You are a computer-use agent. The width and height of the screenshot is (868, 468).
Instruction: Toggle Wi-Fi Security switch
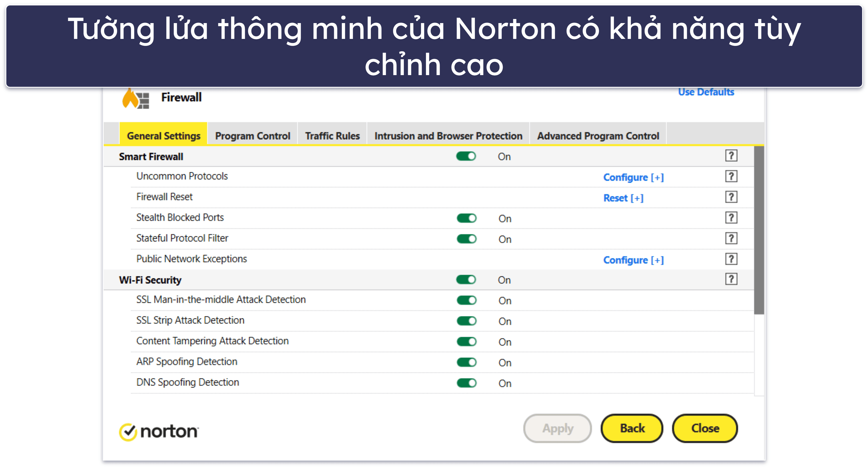466,280
